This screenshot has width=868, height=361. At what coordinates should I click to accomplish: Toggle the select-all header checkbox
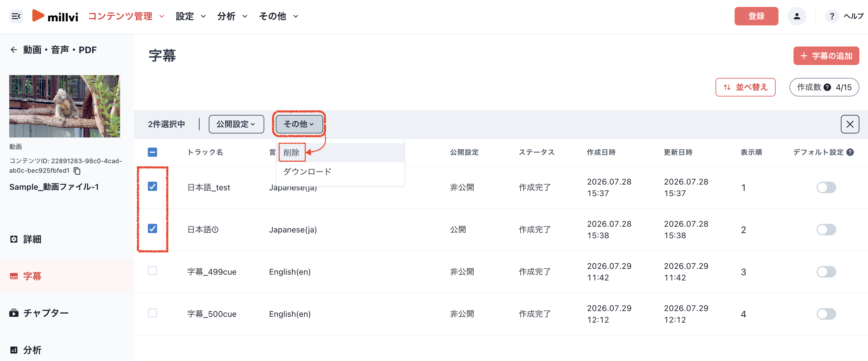(152, 152)
